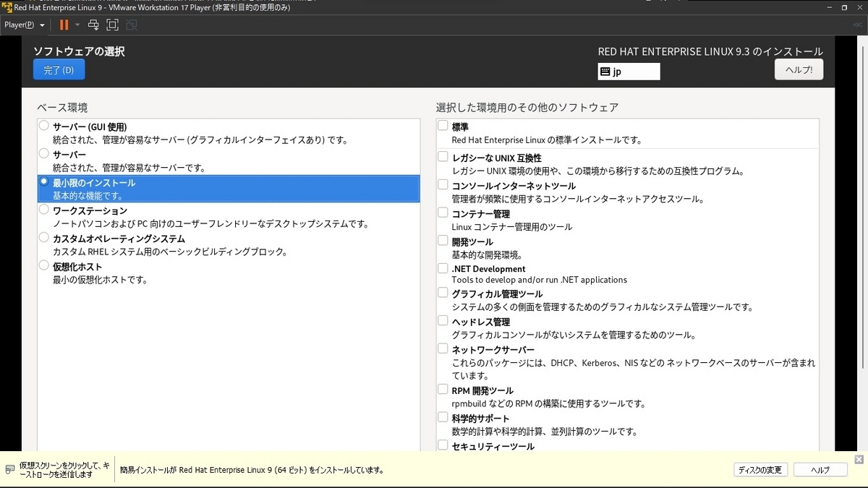Click text rpmbuild などの RPM の構築に使用するツールです。
Screen dimensions: 868x488
549,403
